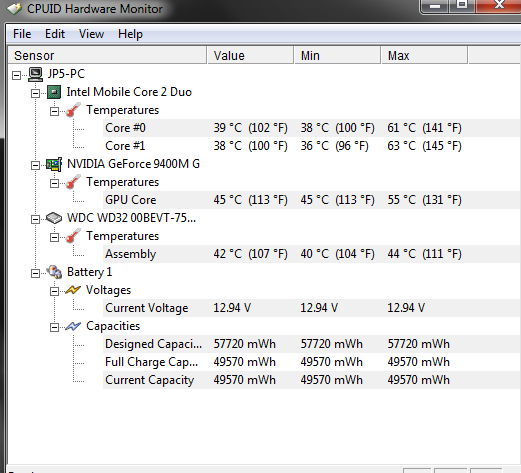Viewport: 521px width, 473px height.
Task: Select the Full Charge Cap... row
Action: [312, 362]
